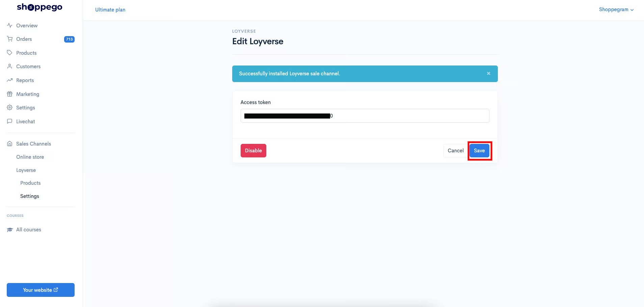
Task: Save the Loyverse access token
Action: [479, 151]
